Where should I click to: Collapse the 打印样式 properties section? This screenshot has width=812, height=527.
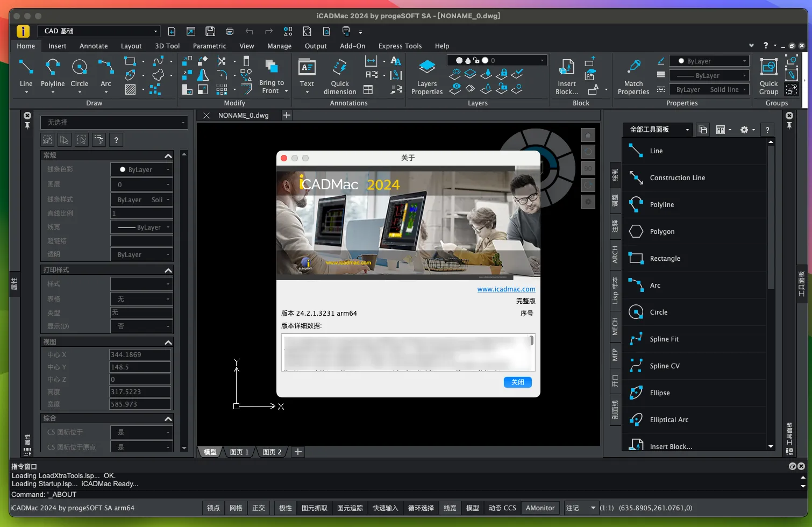168,270
